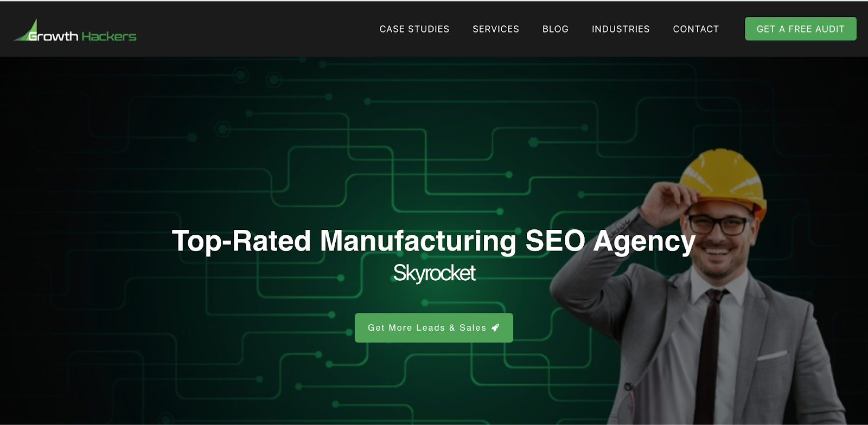Open the Case Studies menu item
This screenshot has height=425, width=868.
click(x=414, y=29)
